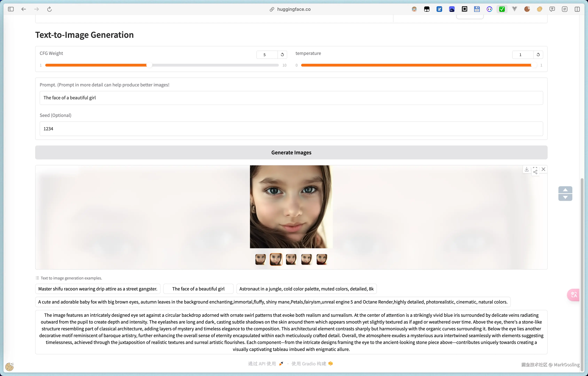Image resolution: width=588 pixels, height=376 pixels.
Task: Click the list icon before generation examples
Action: [37, 278]
